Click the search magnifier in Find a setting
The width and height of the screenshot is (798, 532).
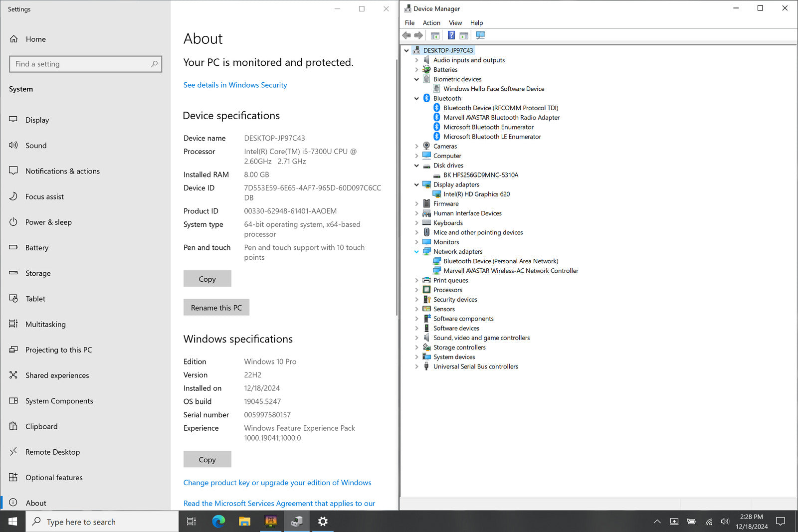coord(154,64)
